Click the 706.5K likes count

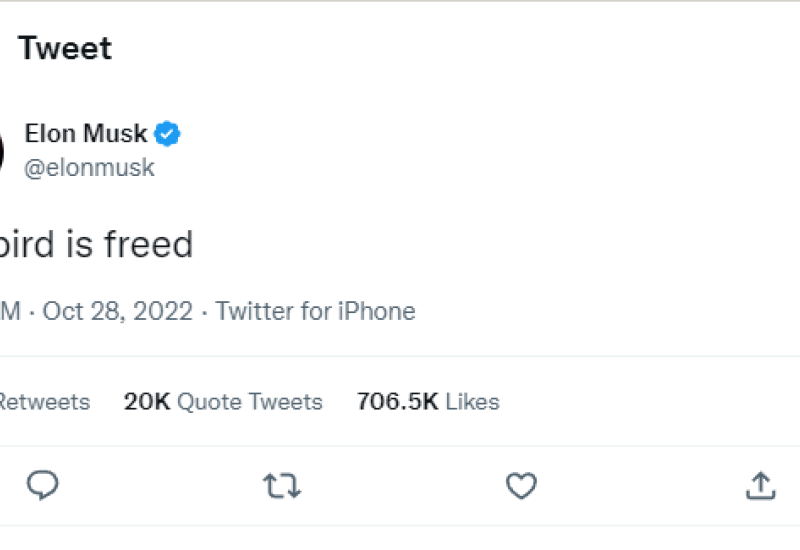pos(397,402)
